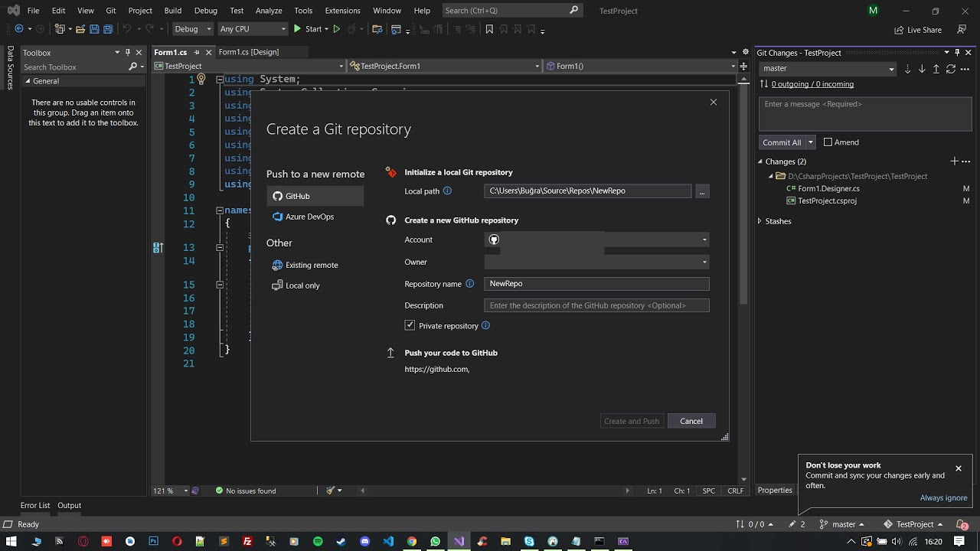This screenshot has height=551, width=980.
Task: Stage all changes with the plus icon
Action: (x=954, y=161)
